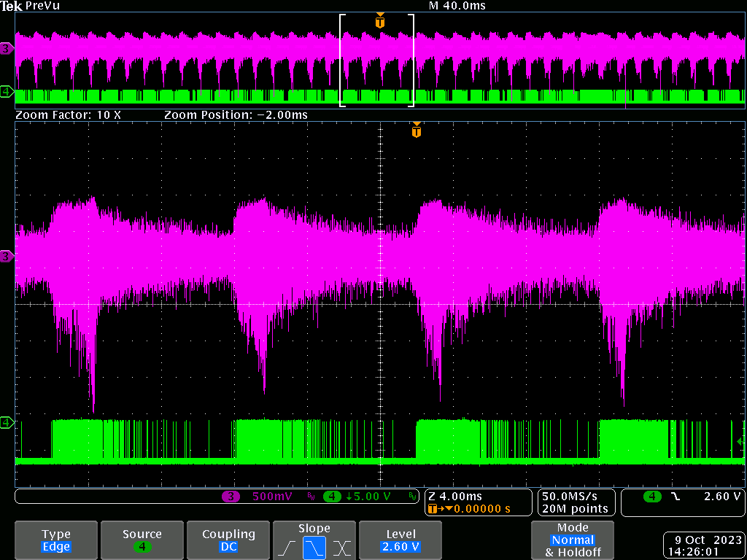The height and width of the screenshot is (560, 747).
Task: Open the trigger Type Edge menu
Action: (x=56, y=540)
